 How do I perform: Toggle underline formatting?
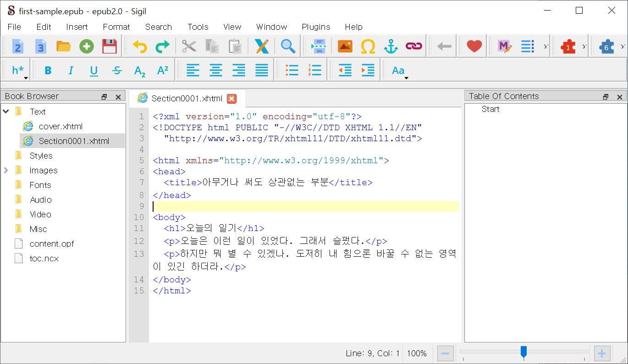(94, 70)
